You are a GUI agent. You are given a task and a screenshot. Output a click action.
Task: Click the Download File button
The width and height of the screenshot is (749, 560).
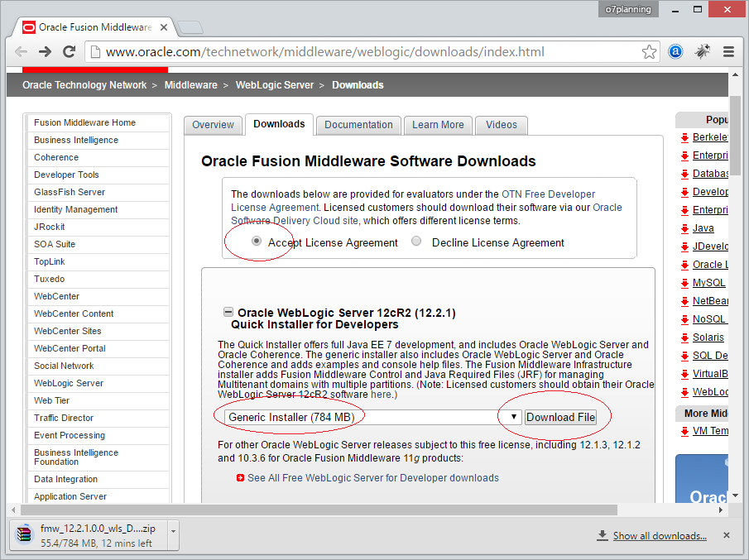tap(561, 417)
